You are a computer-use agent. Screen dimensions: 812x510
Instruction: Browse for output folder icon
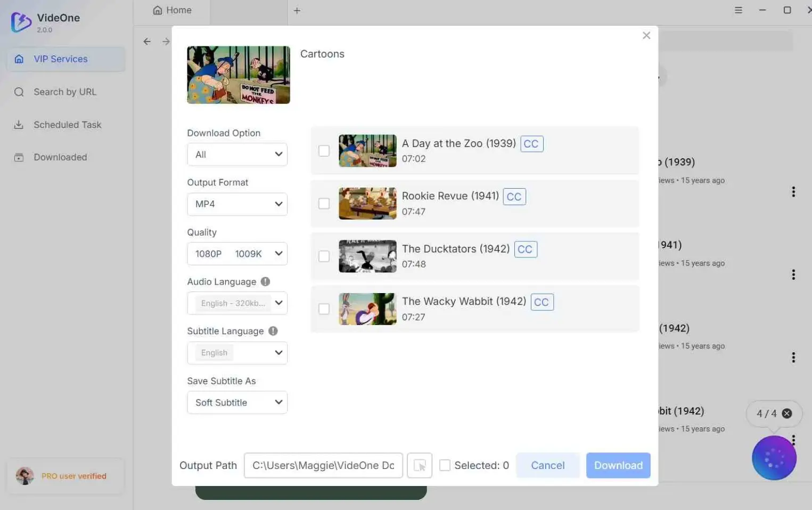(x=420, y=465)
